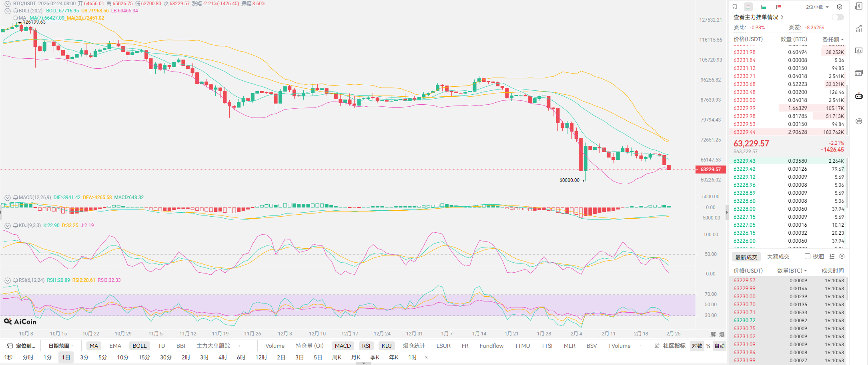Screen dimensions: 868x365
Task: Expand the 委托额 column dropdown
Action: coord(833,39)
